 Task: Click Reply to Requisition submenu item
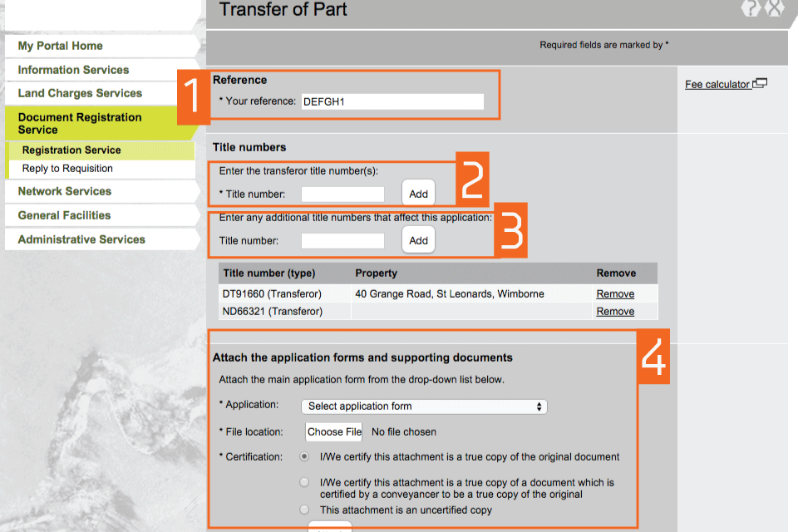67,169
